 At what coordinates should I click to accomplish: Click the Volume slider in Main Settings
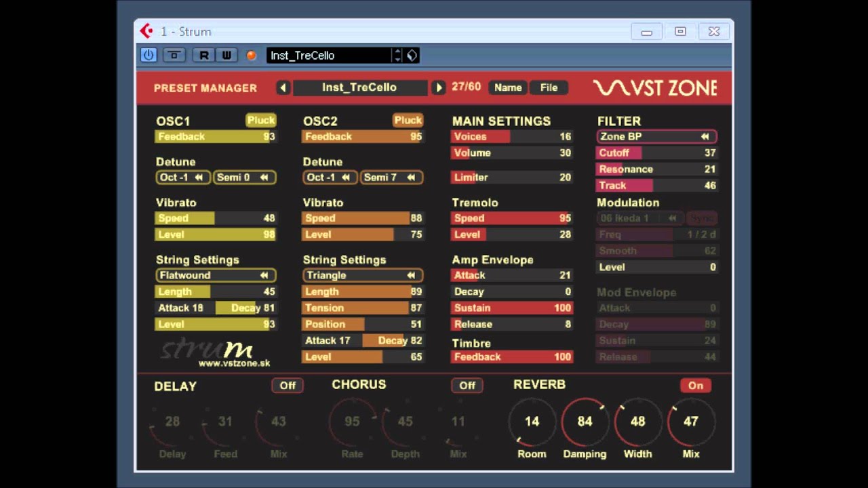coord(512,153)
